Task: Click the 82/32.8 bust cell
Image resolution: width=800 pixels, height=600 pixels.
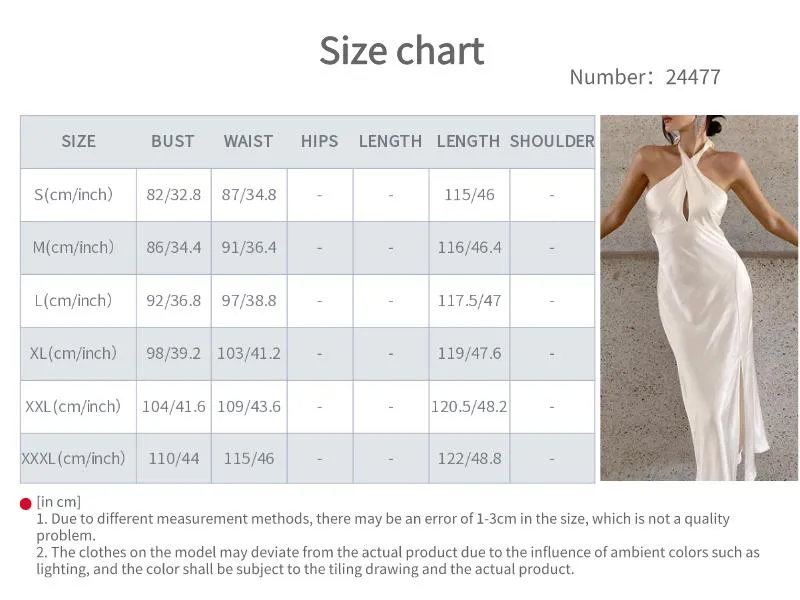Action: [173, 195]
